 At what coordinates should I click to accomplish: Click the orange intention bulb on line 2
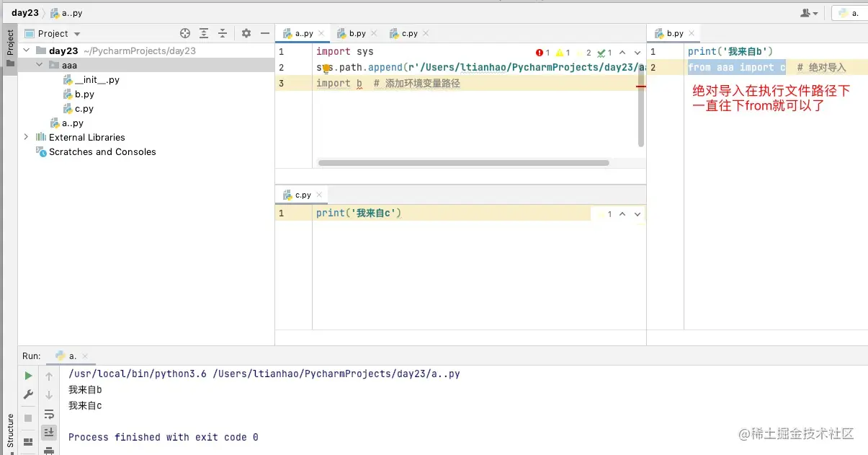pos(326,69)
